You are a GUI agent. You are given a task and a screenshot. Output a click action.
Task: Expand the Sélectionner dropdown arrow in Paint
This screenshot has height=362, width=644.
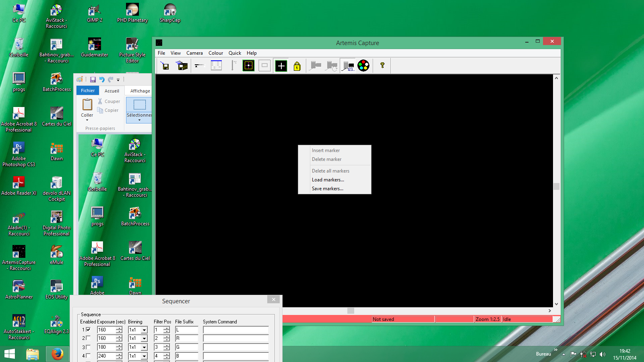pos(139,120)
